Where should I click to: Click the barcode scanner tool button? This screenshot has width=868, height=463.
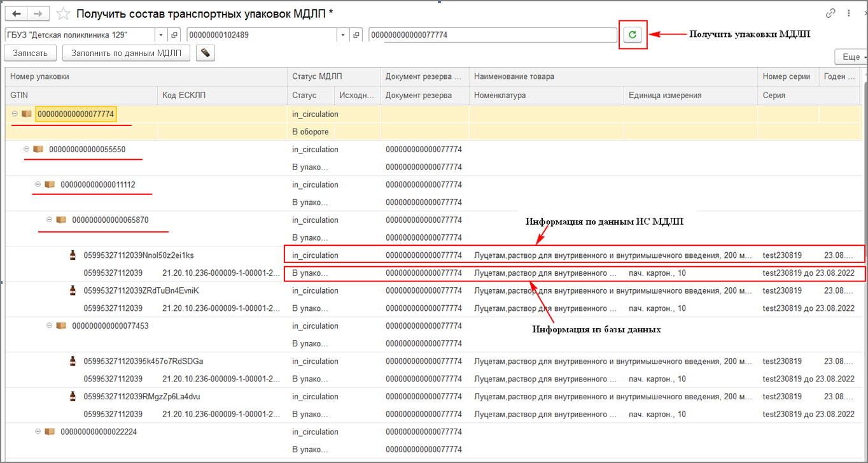pyautogui.click(x=205, y=53)
